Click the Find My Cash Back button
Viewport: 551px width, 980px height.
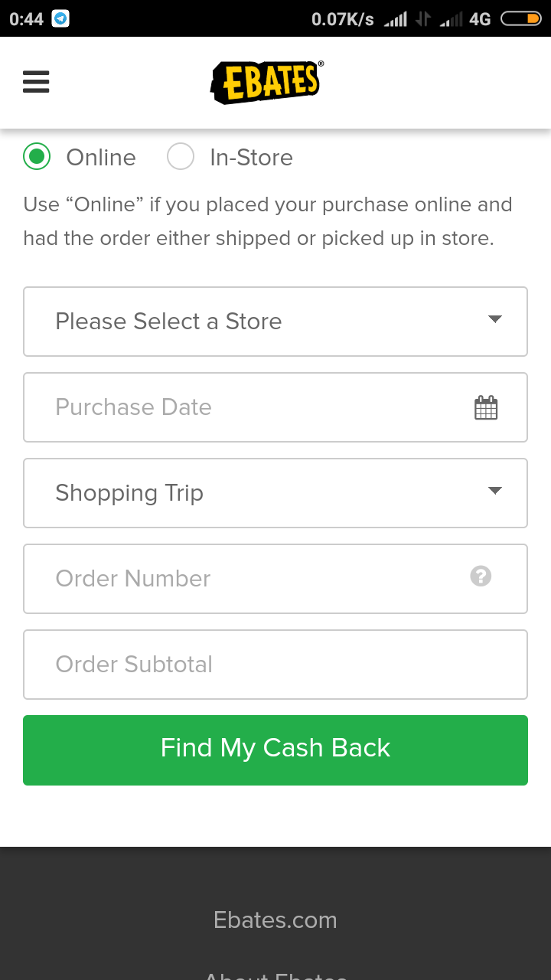click(275, 750)
